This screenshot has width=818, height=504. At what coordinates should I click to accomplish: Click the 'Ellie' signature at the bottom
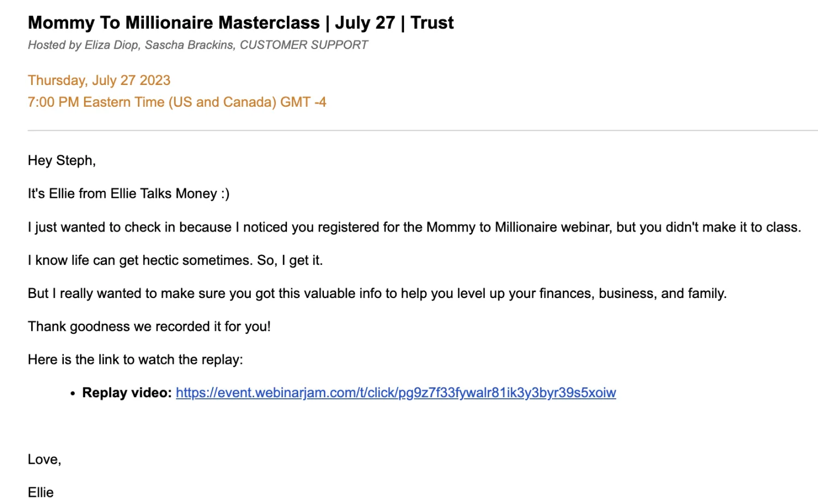[40, 493]
